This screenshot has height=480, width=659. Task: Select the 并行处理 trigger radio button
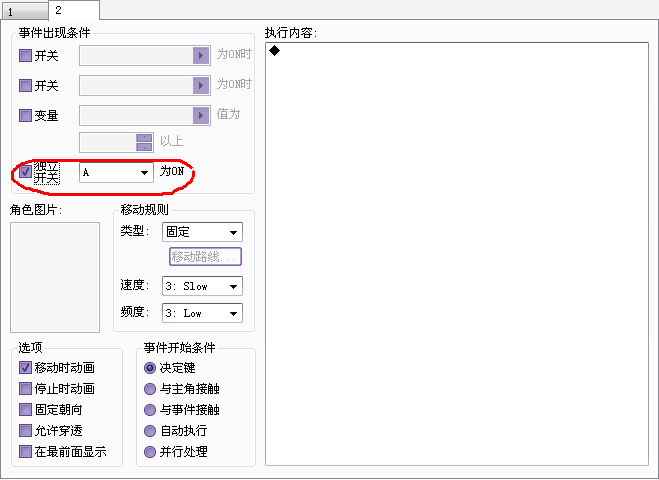tap(150, 452)
